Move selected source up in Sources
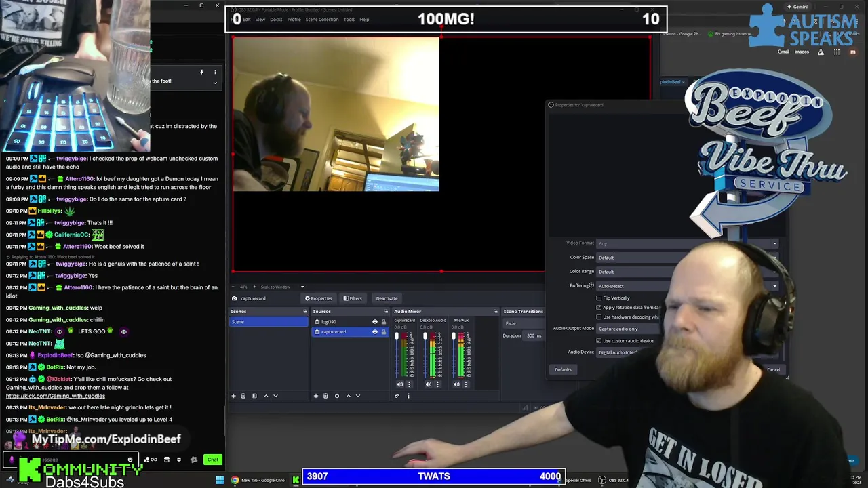The width and height of the screenshot is (868, 488). pyautogui.click(x=349, y=396)
